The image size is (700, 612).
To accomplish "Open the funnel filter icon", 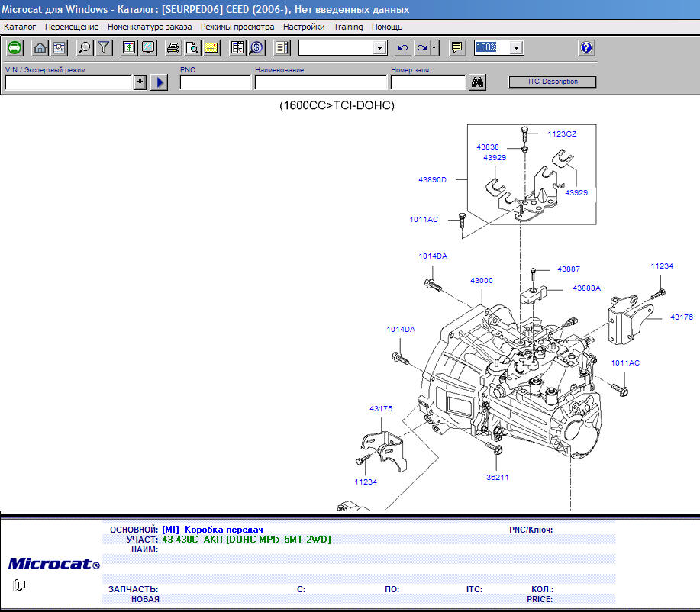I will click(x=104, y=48).
